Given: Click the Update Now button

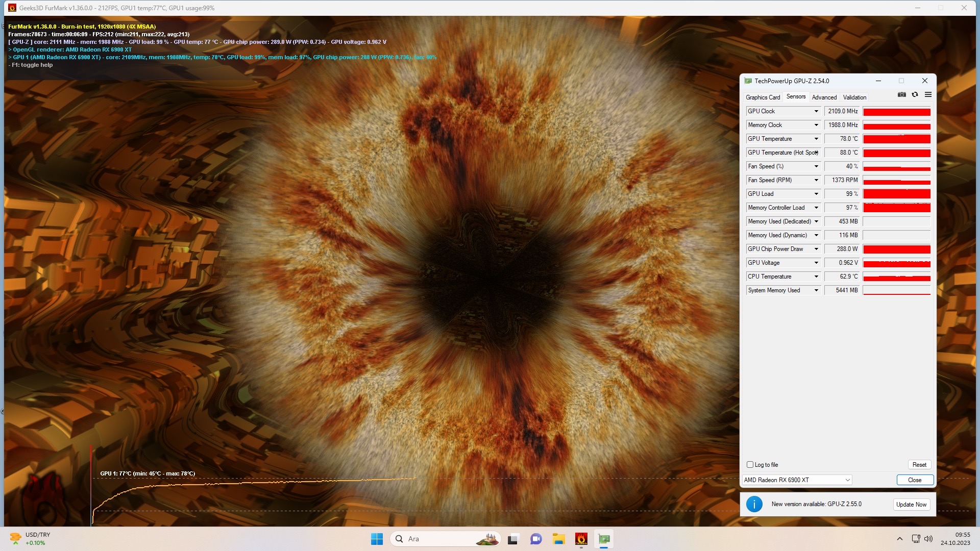Looking at the screenshot, I should pyautogui.click(x=911, y=505).
